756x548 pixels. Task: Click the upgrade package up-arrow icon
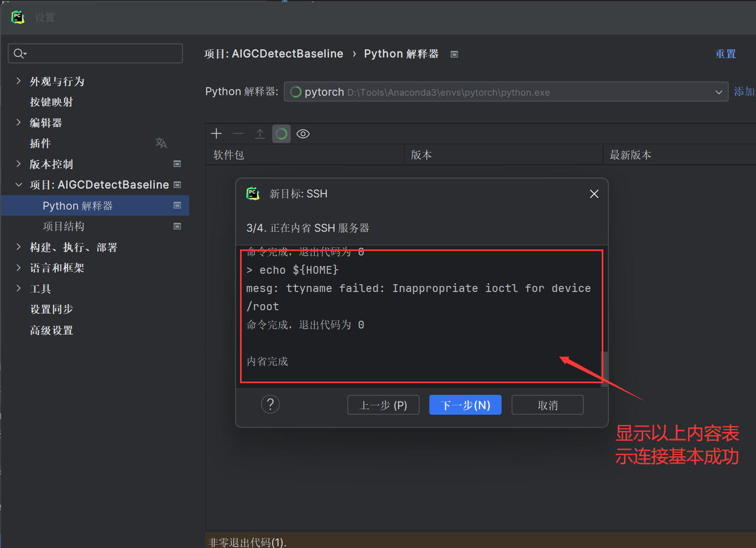click(x=260, y=134)
